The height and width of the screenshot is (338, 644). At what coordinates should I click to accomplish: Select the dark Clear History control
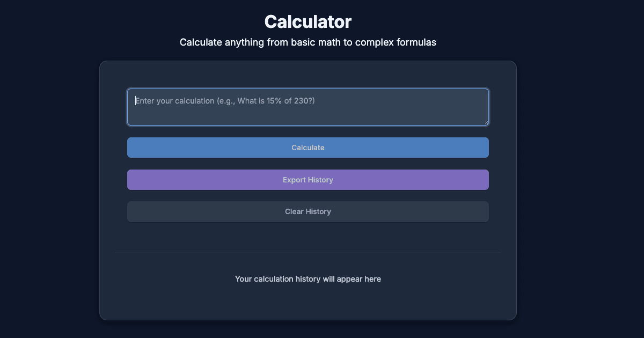pos(308,211)
